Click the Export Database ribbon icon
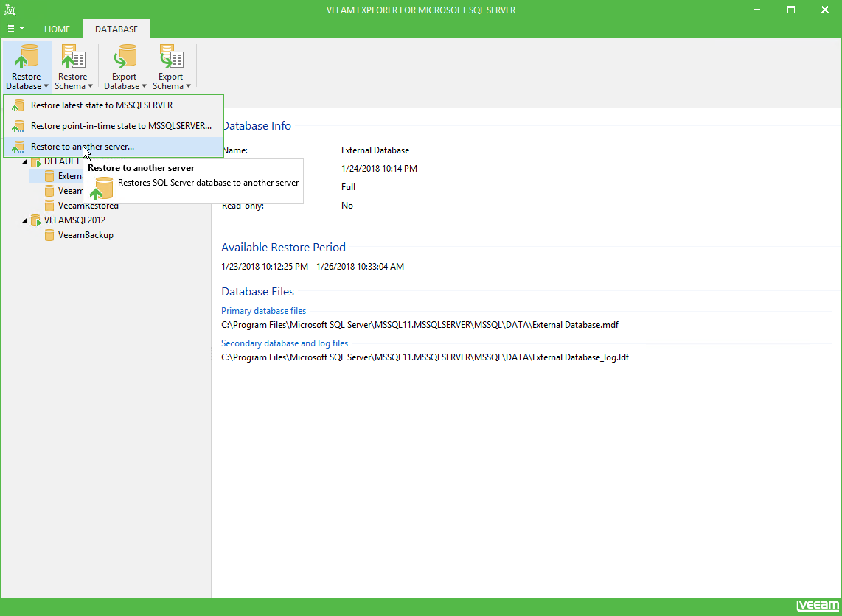842x616 pixels. (x=124, y=57)
